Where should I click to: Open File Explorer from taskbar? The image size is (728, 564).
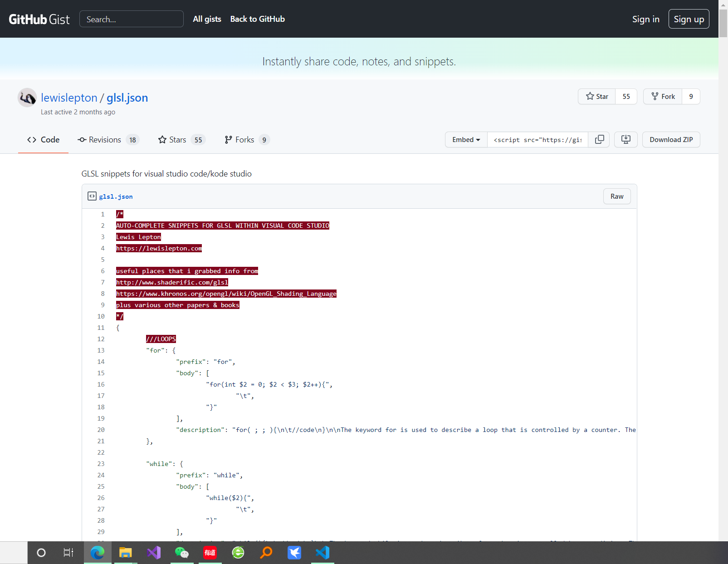tap(126, 553)
